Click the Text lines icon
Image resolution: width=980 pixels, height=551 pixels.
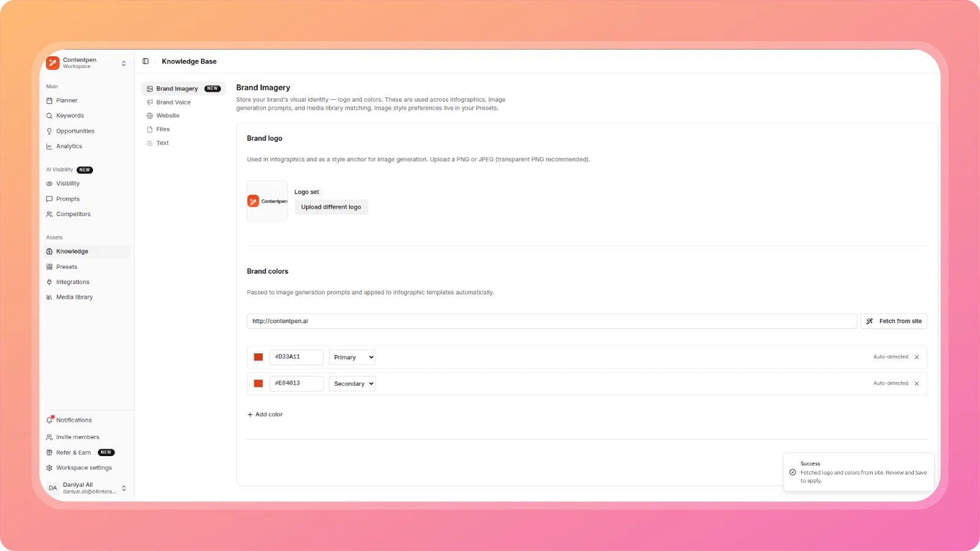click(149, 143)
